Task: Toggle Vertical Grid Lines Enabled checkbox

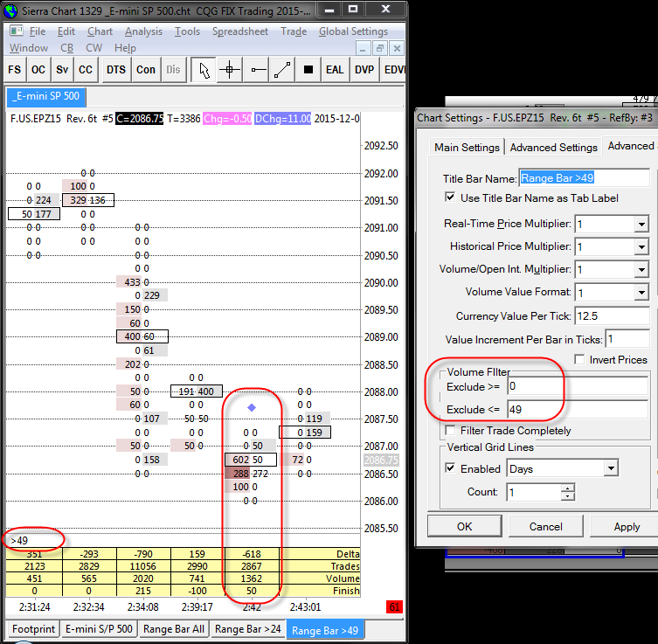Action: [x=450, y=468]
